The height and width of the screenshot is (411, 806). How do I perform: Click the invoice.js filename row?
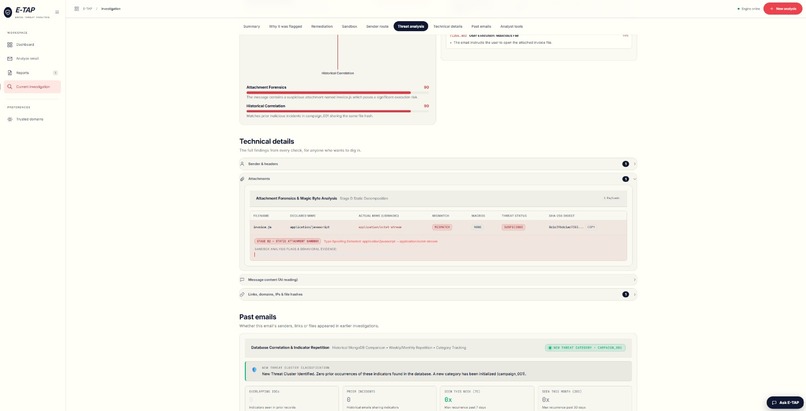pyautogui.click(x=438, y=227)
